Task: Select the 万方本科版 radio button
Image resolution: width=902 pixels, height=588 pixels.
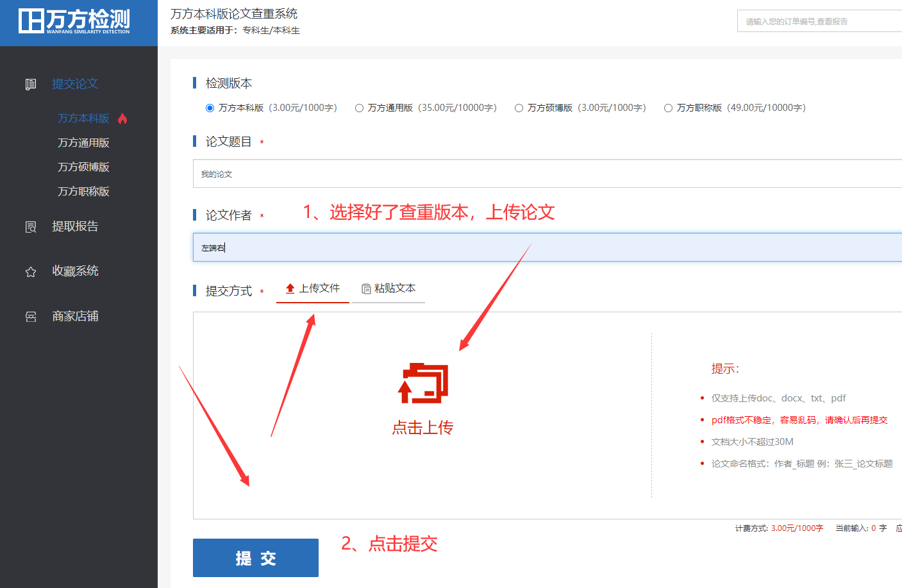Action: pos(210,108)
